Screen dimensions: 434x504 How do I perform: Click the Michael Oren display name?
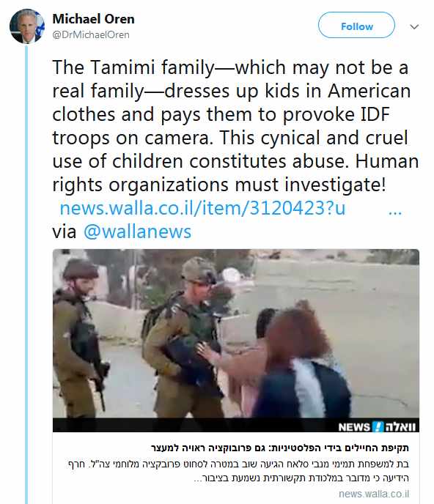(93, 19)
